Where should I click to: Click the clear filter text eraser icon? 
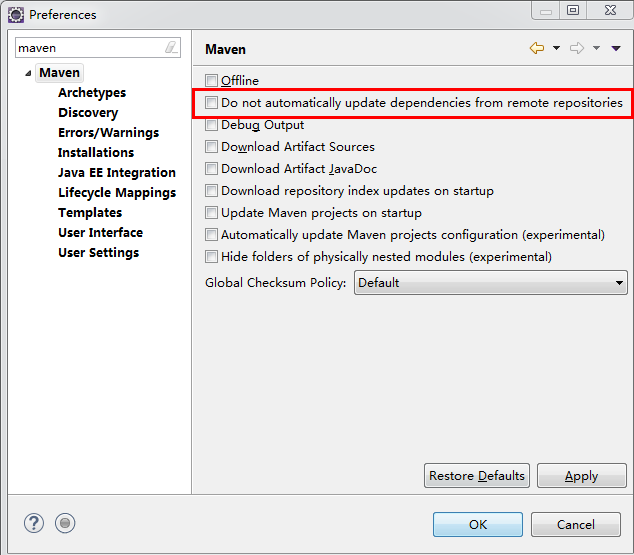click(x=171, y=48)
